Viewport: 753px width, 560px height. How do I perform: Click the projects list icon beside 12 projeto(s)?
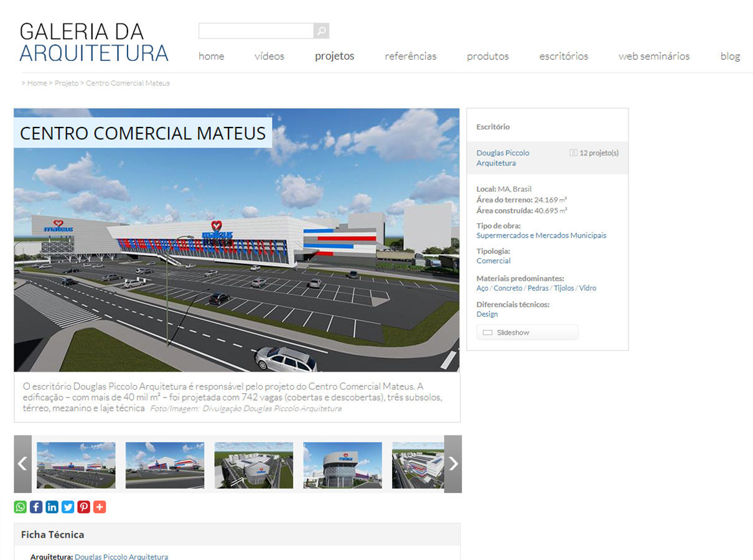click(x=573, y=153)
